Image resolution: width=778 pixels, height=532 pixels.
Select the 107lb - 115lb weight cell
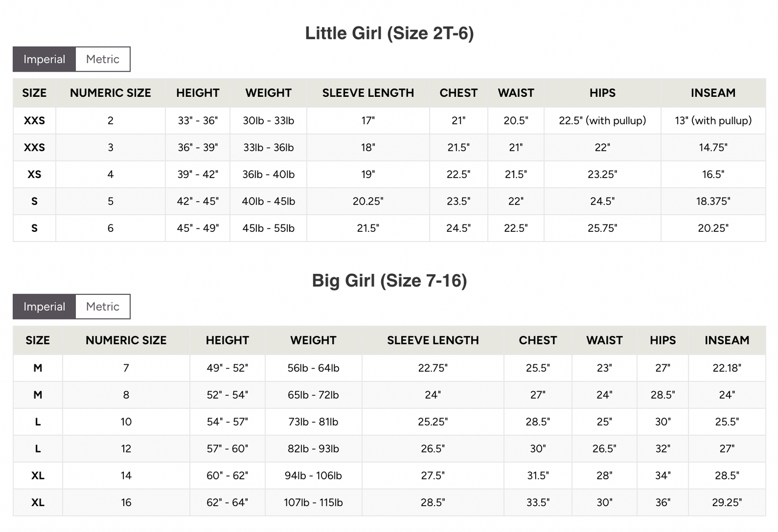pyautogui.click(x=313, y=502)
